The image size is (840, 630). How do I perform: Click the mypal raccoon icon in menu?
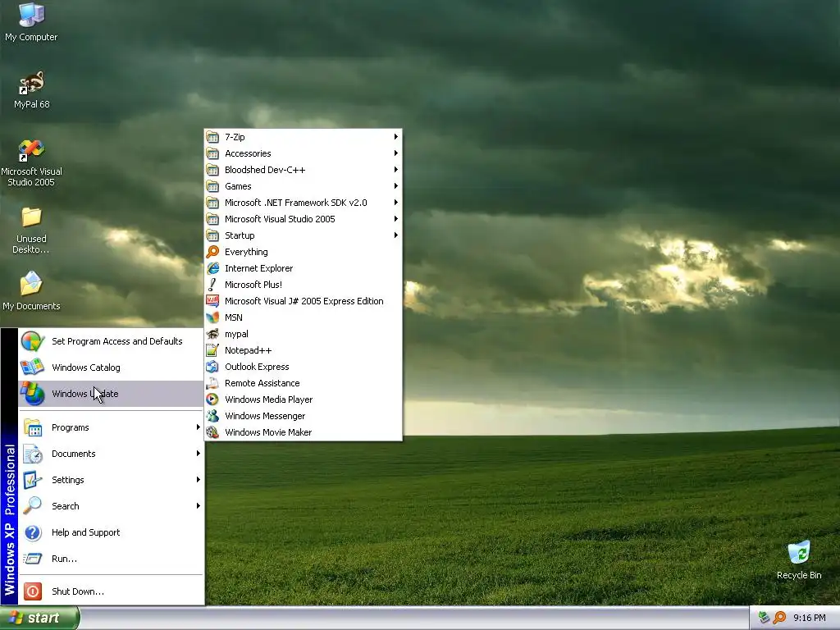pos(212,334)
